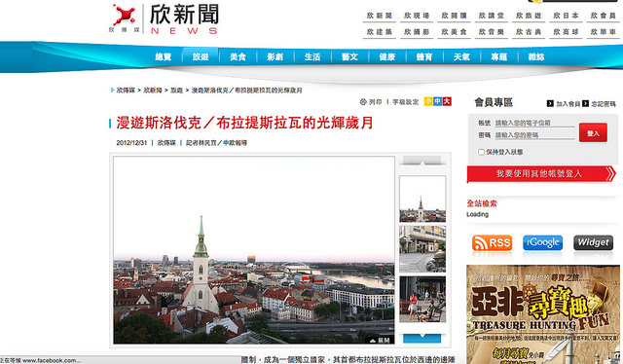Click the 會員專區 heading

coord(494,102)
